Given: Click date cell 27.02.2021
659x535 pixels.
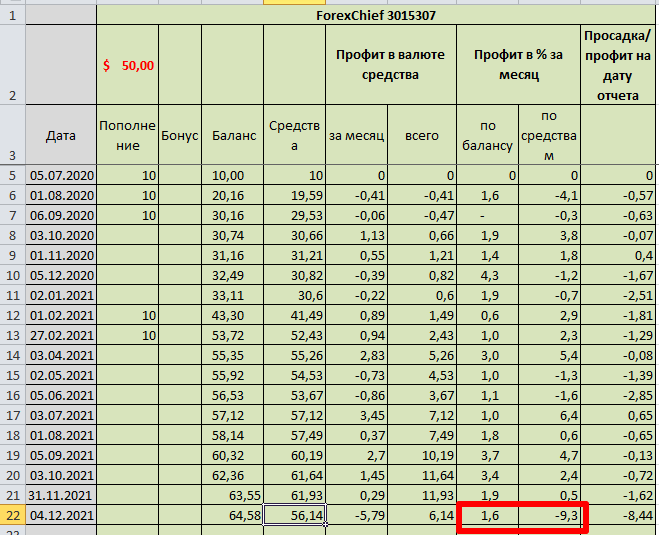Looking at the screenshot, I should pyautogui.click(x=61, y=335).
